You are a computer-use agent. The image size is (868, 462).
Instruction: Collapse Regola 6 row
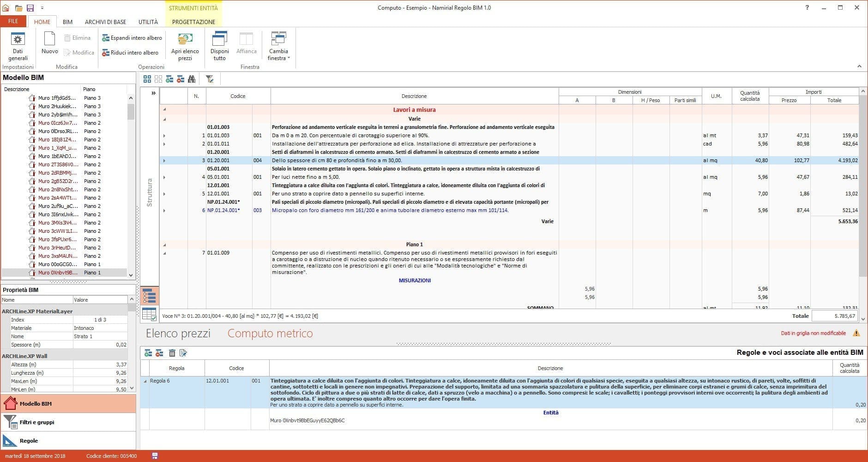click(145, 381)
